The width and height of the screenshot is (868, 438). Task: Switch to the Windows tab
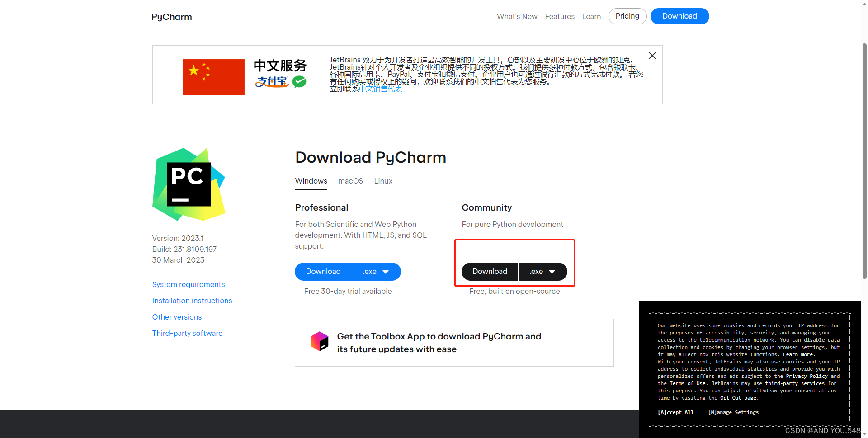(311, 181)
